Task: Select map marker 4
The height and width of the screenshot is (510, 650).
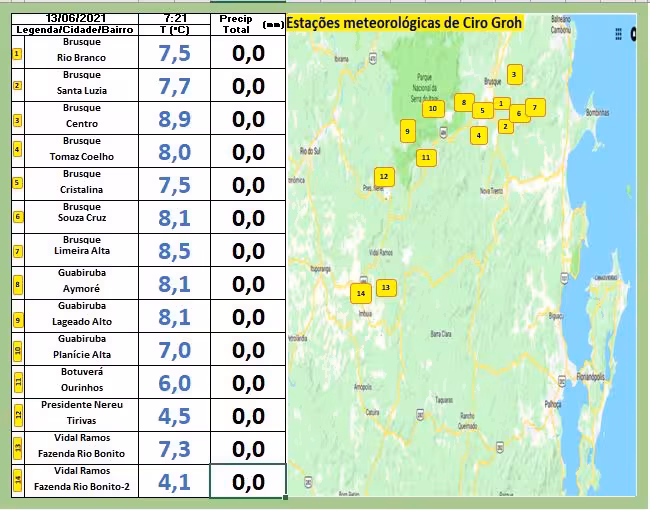Action: click(x=479, y=135)
